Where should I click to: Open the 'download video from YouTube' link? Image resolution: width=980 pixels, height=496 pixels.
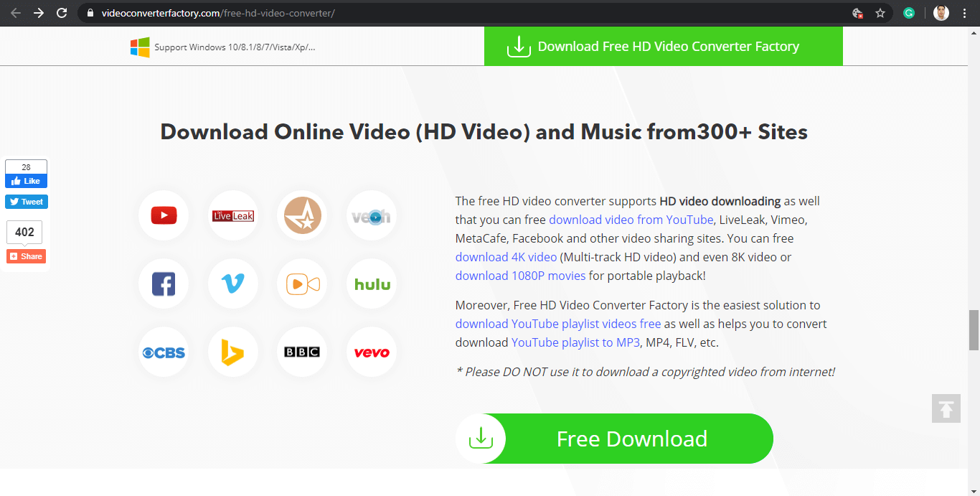pyautogui.click(x=631, y=220)
